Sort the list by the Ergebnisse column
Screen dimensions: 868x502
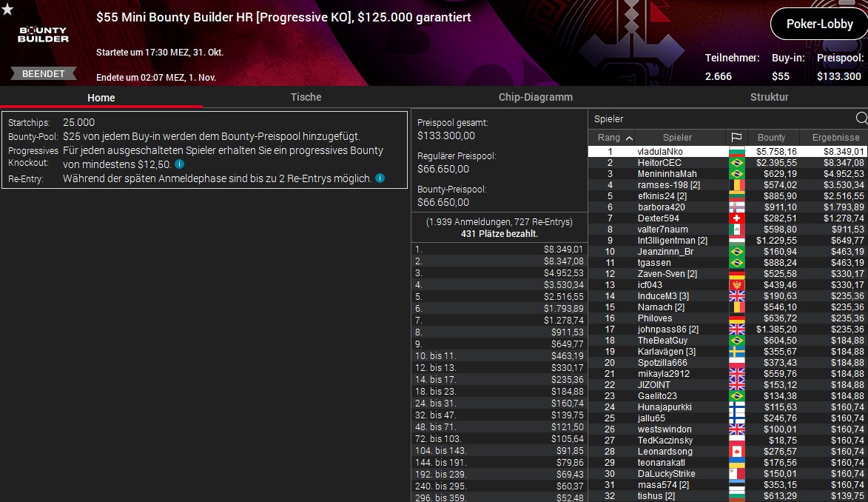pyautogui.click(x=835, y=138)
